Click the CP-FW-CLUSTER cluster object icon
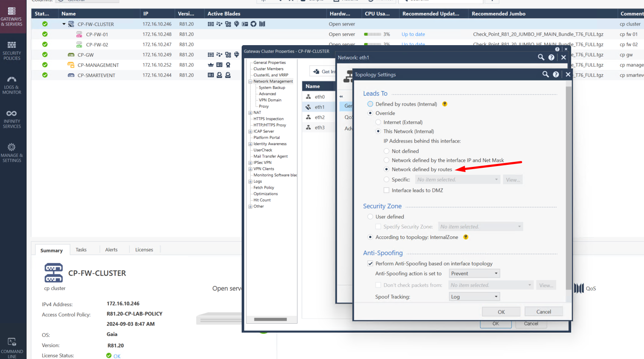This screenshot has width=644, height=359. [71, 24]
